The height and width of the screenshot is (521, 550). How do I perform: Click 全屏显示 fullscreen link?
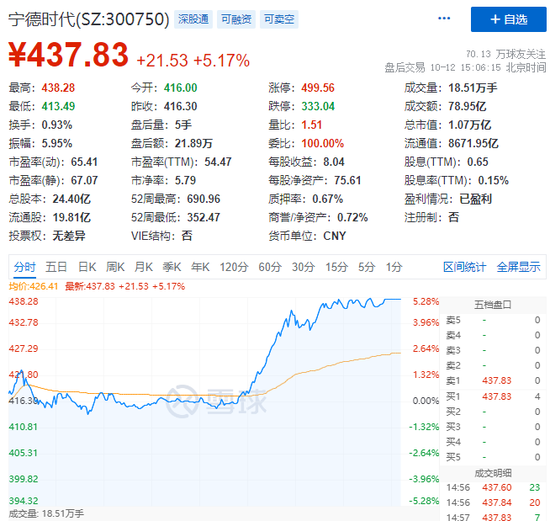[x=518, y=267]
